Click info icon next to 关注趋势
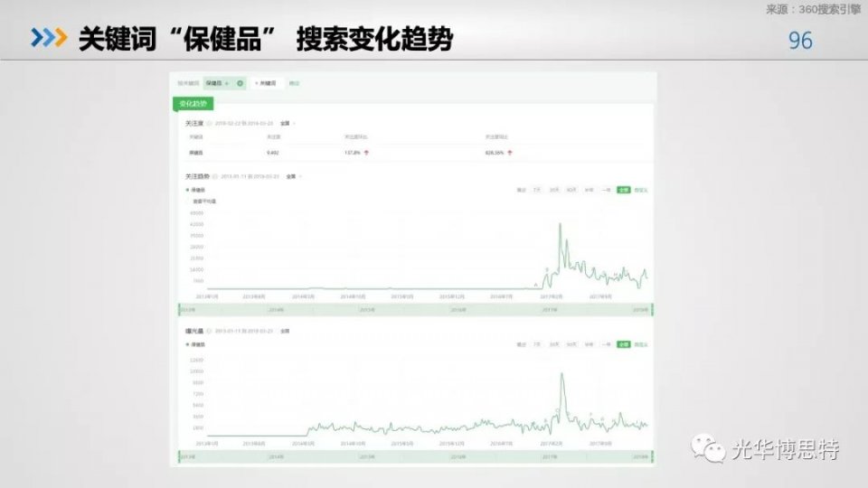The width and height of the screenshot is (868, 488). [215, 176]
